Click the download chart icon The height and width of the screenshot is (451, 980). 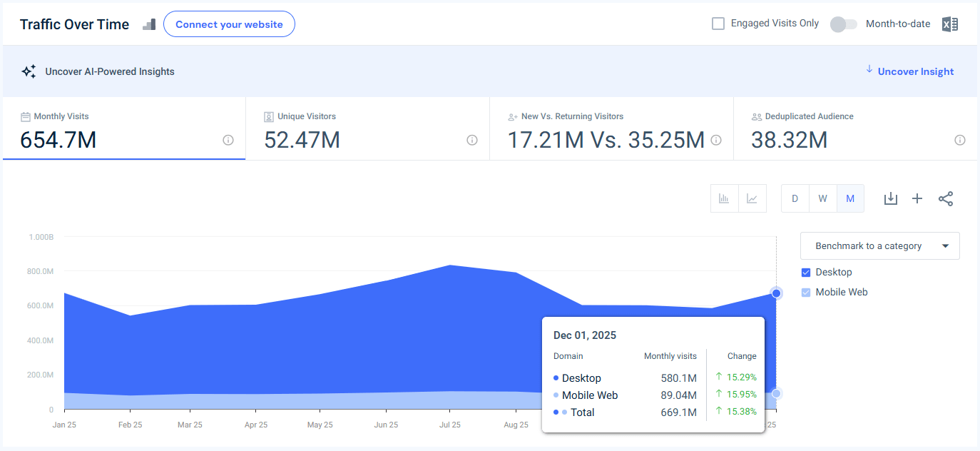pos(890,198)
